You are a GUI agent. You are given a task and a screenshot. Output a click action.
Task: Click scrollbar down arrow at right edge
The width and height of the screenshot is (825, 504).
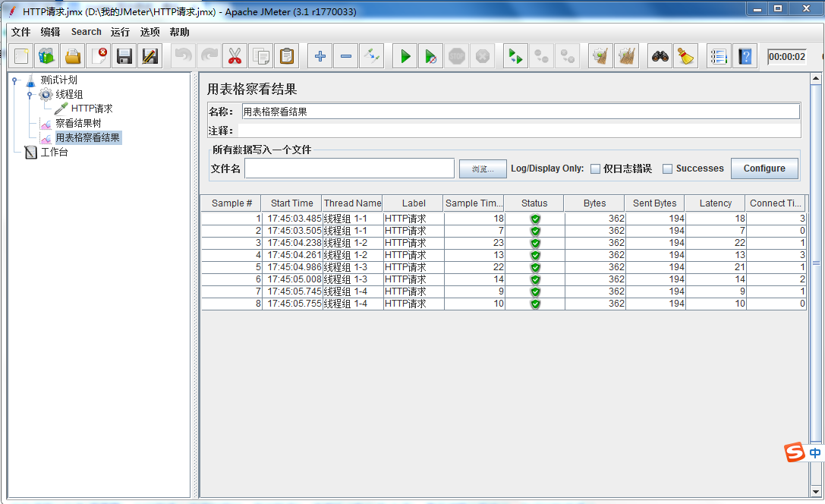tap(816, 491)
